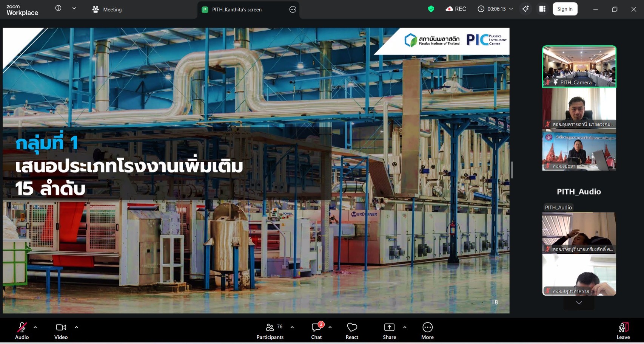Open the Participants panel
The image size is (644, 344).
pyautogui.click(x=270, y=331)
